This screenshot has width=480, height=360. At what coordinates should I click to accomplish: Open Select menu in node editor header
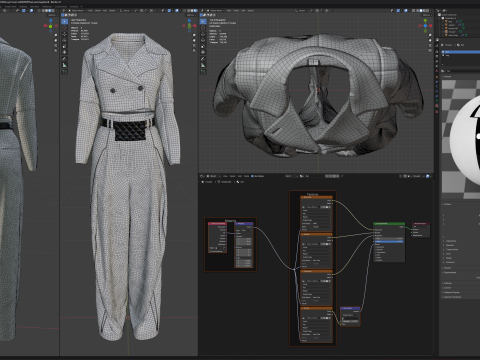233,176
